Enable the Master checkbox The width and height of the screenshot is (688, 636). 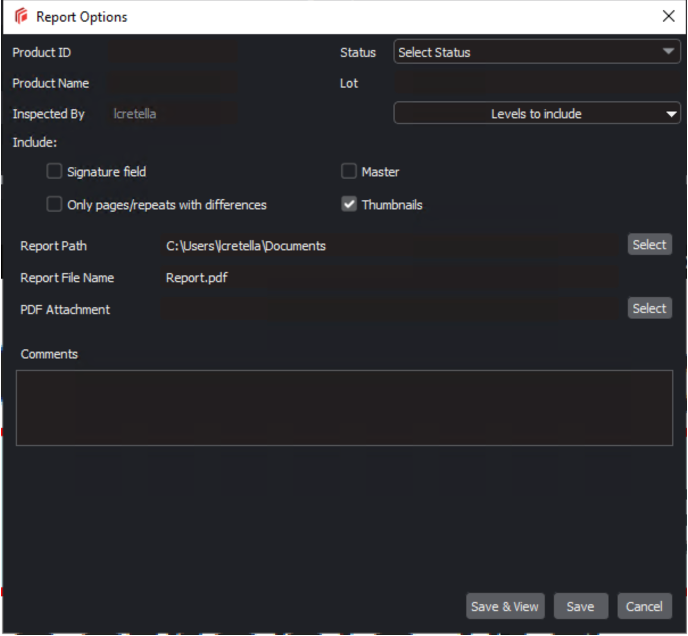tap(349, 172)
